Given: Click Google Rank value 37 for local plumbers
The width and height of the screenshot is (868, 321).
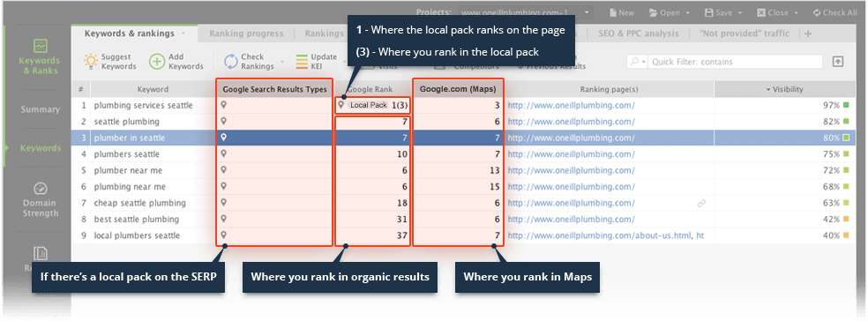Looking at the screenshot, I should 402,235.
